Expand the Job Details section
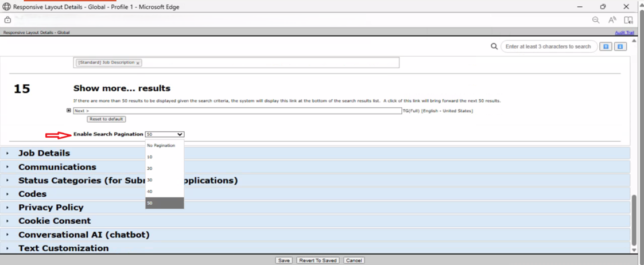 [x=44, y=153]
